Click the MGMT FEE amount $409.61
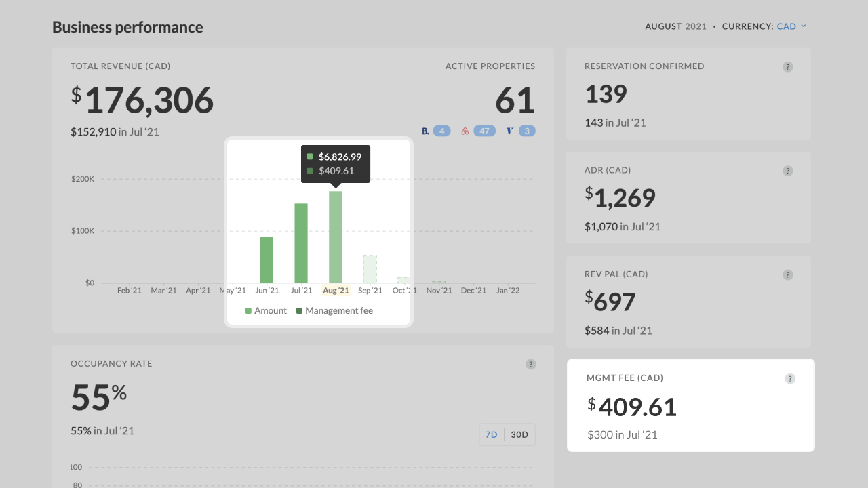868x488 pixels. tap(637, 407)
